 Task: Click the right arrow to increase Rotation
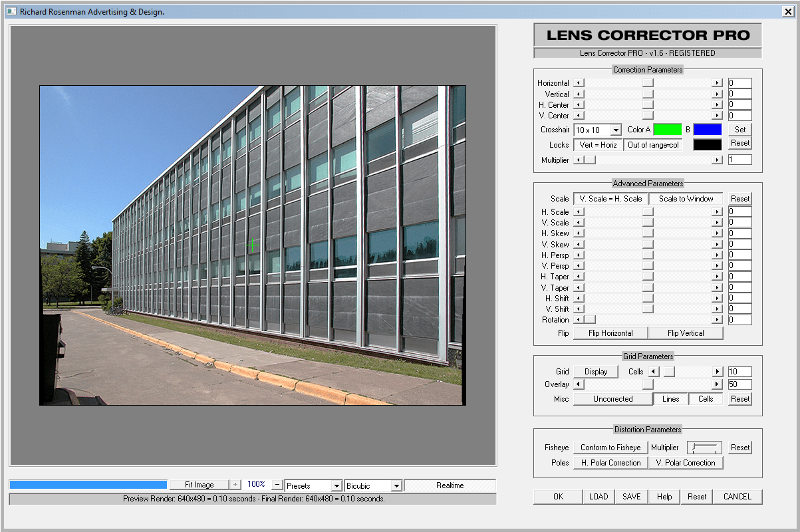pyautogui.click(x=717, y=319)
